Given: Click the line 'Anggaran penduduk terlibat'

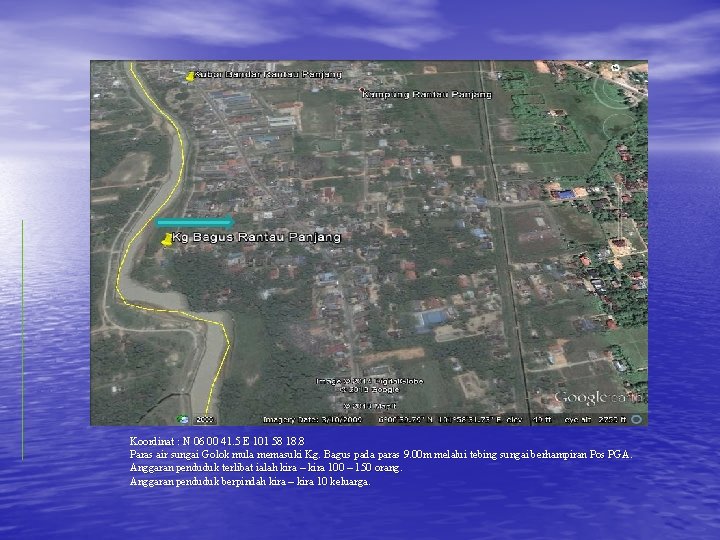Looking at the screenshot, I should pos(266,468).
